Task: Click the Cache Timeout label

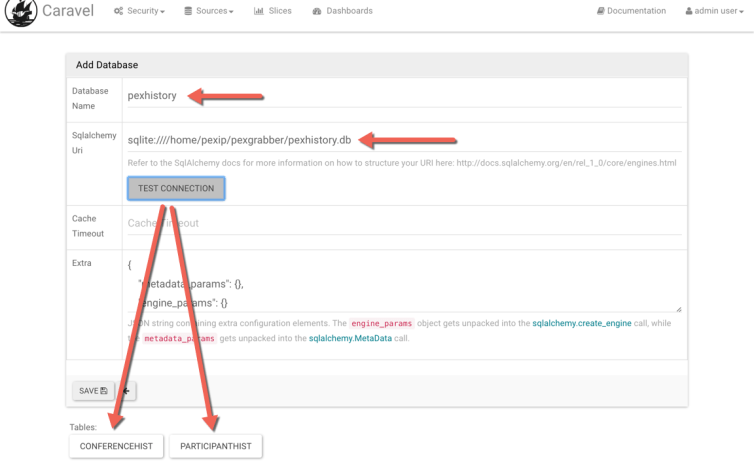Action: pyautogui.click(x=88, y=226)
